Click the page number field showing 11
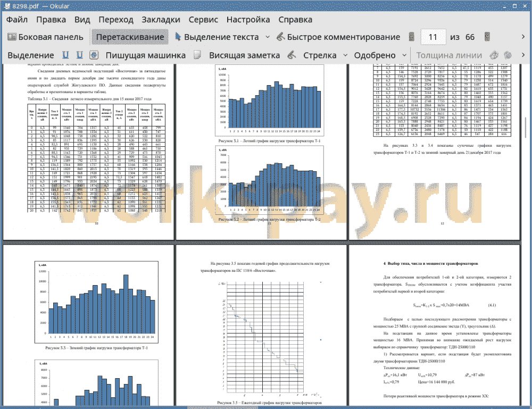Viewport: 532px width, 409px height. coord(433,37)
